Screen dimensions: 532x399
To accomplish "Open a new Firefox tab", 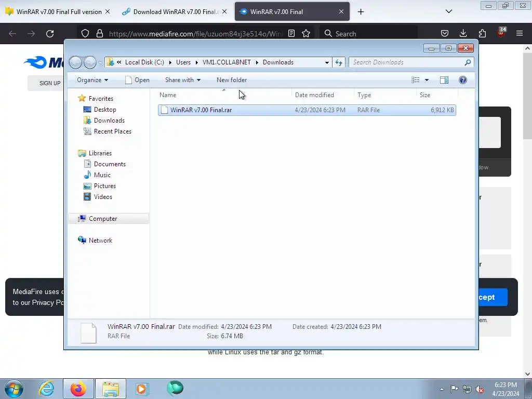I will tap(361, 12).
